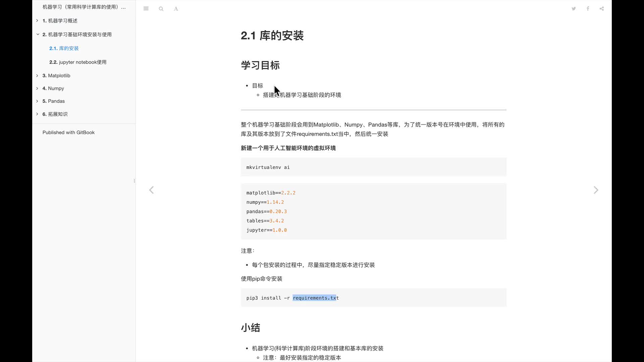This screenshot has height=362, width=644.
Task: Toggle the sidebar with the hamburger icon
Action: point(146,9)
